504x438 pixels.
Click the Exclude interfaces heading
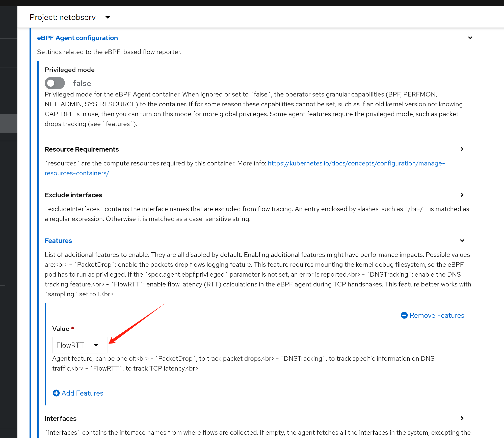(73, 195)
